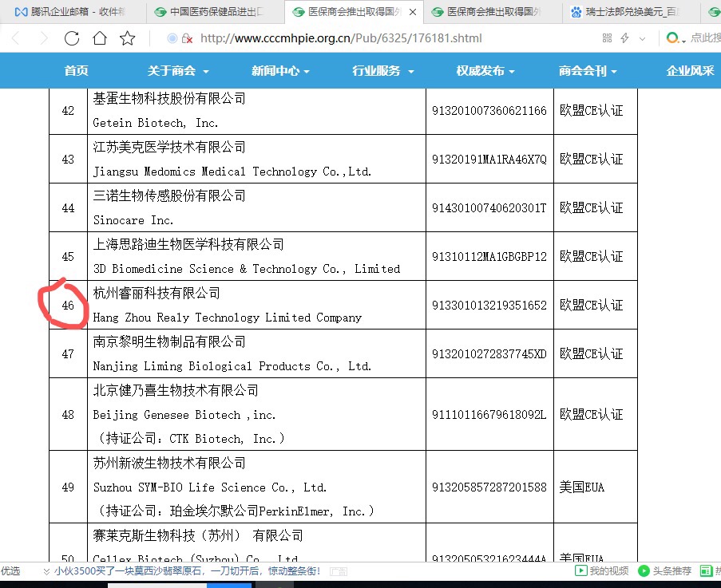The height and width of the screenshot is (588, 721).
Task: Open the search engine selector icon
Action: (675, 38)
